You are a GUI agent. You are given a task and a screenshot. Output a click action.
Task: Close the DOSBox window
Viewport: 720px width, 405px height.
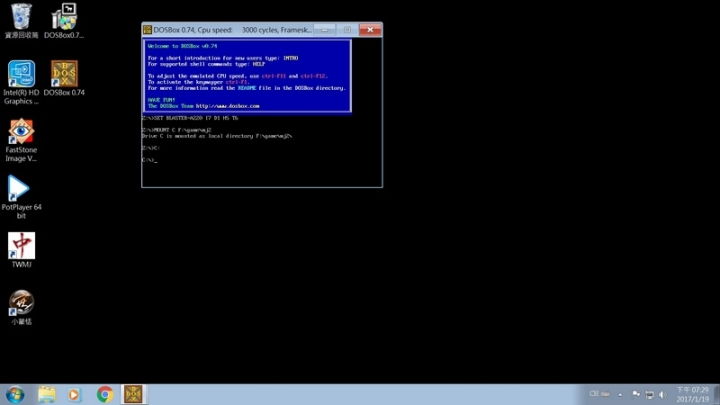370,30
